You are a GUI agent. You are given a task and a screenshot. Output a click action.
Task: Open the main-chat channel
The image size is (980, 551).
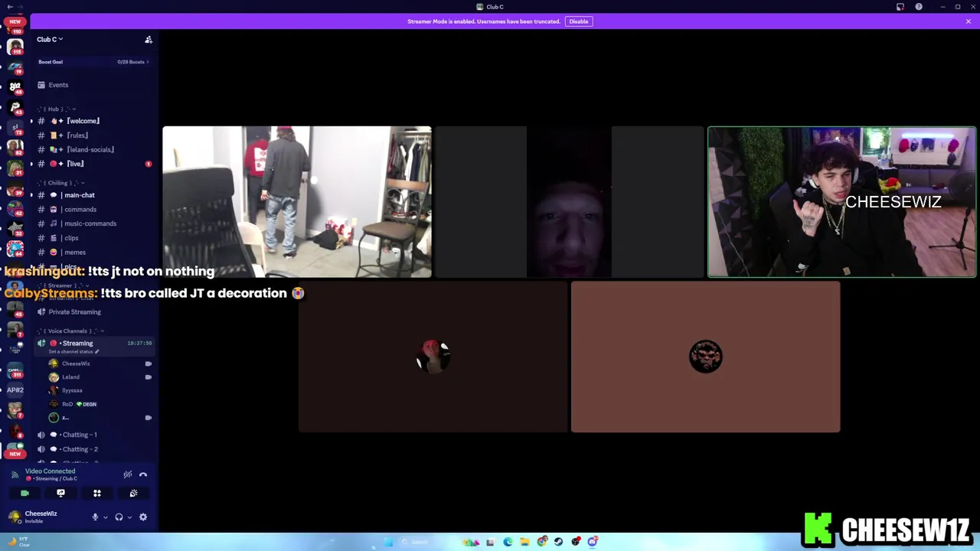(x=79, y=195)
